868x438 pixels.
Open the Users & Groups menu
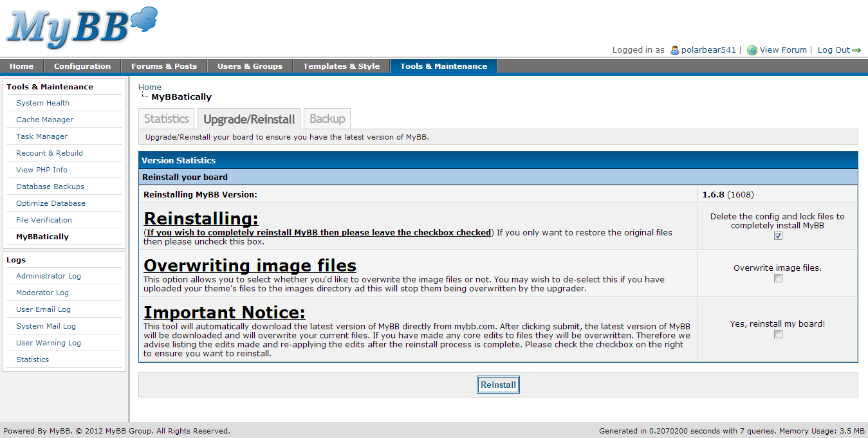tap(250, 66)
